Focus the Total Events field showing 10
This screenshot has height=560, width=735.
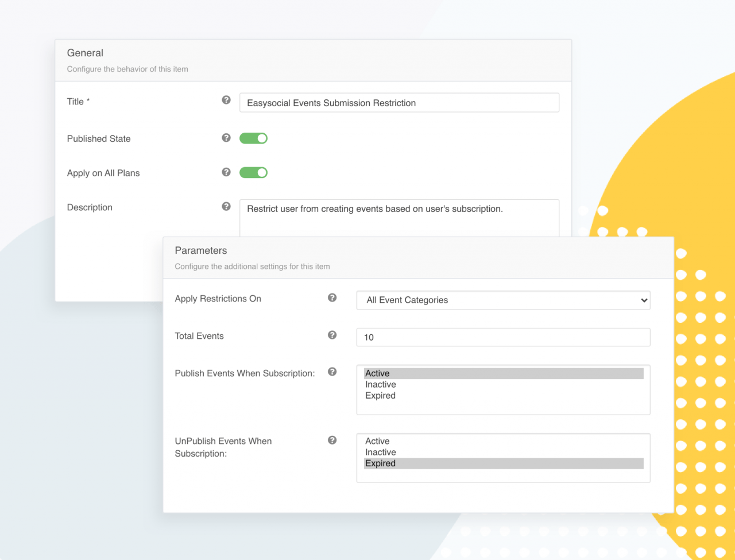[503, 337]
